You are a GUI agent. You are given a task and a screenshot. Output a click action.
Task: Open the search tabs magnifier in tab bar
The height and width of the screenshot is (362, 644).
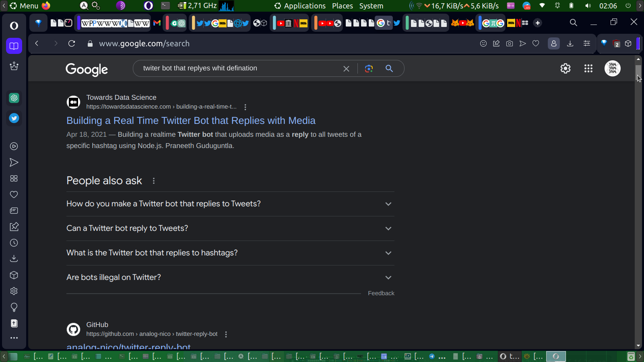pos(574,23)
